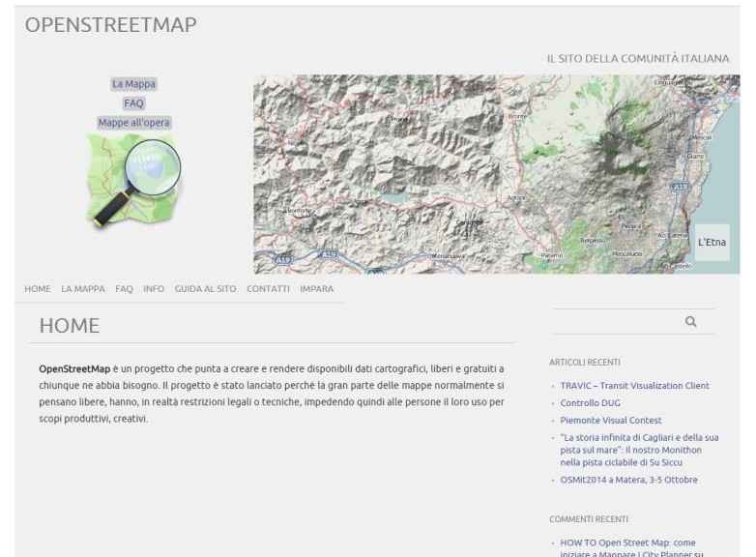Click IL SITO DELLA COMUNITÀ ITALIANA tagline
The image size is (756, 557).
pos(638,58)
